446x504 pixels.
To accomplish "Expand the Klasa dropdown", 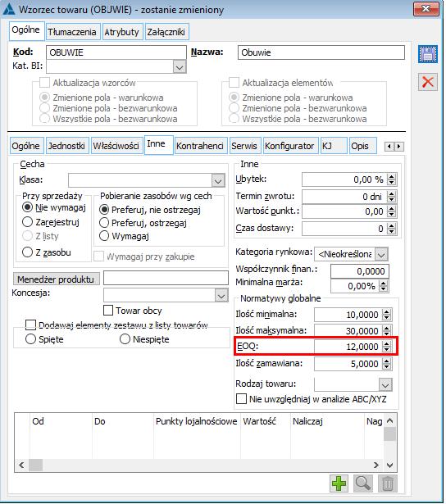I will tap(218, 180).
